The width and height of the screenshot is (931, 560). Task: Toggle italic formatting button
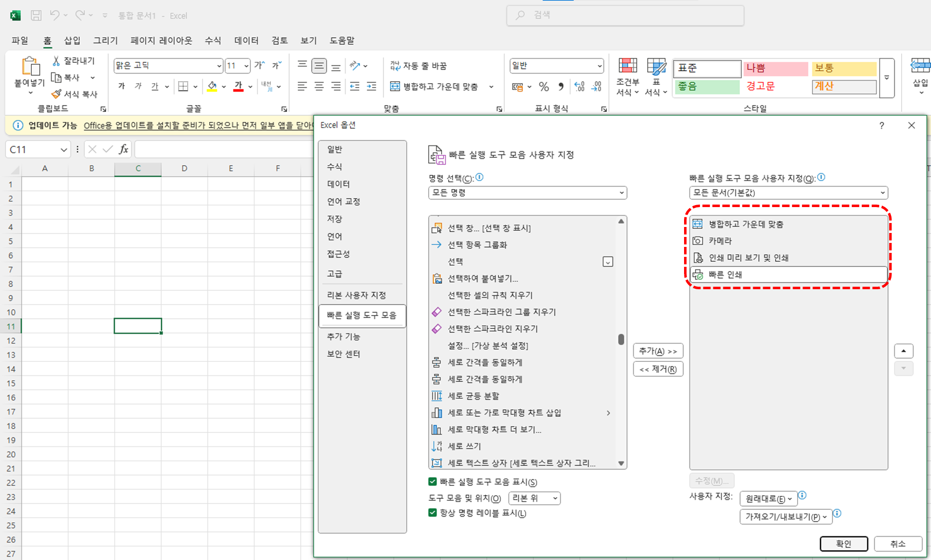[x=138, y=87]
